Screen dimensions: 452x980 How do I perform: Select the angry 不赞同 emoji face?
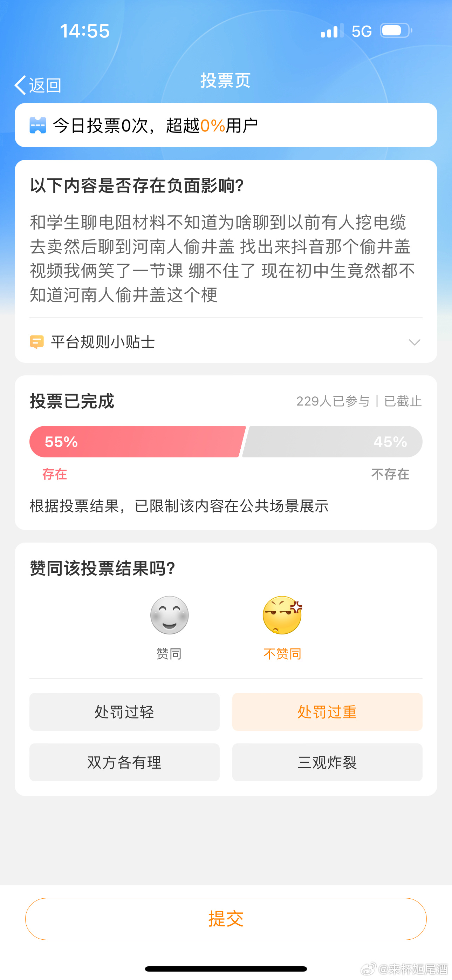[282, 615]
